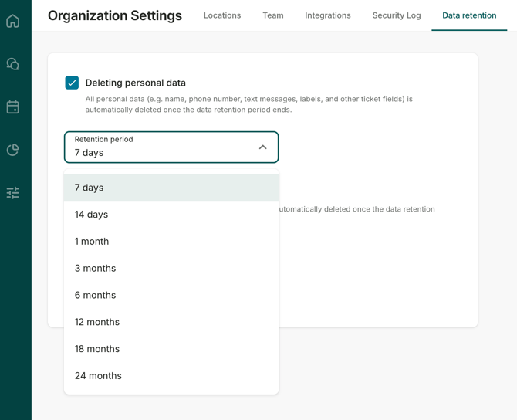Open the calendar icon in sidebar
The image size is (517, 420).
click(13, 107)
